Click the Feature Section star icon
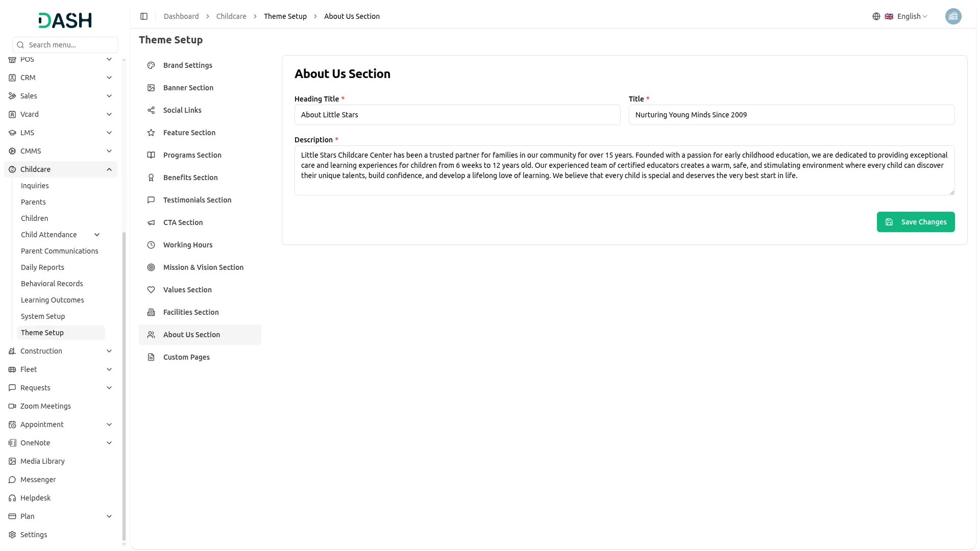 click(x=151, y=133)
